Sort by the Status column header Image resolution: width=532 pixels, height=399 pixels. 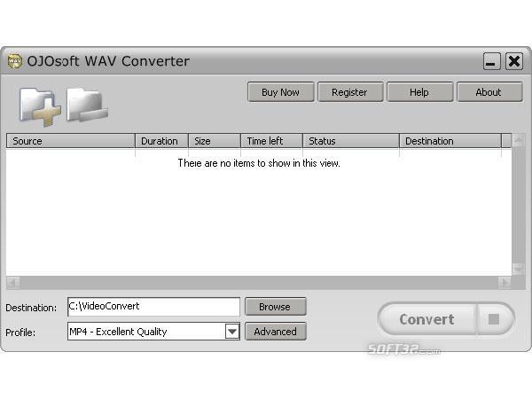[x=351, y=141]
